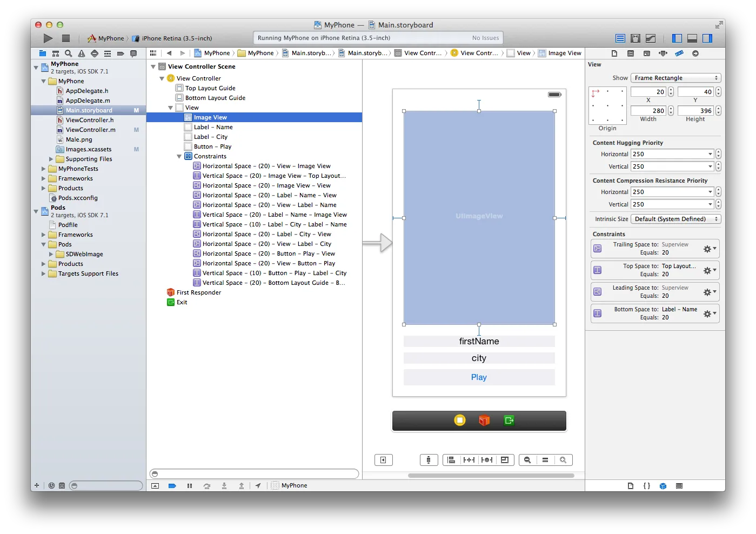756x534 pixels.
Task: Zoom out the storyboard canvas
Action: [x=527, y=460]
